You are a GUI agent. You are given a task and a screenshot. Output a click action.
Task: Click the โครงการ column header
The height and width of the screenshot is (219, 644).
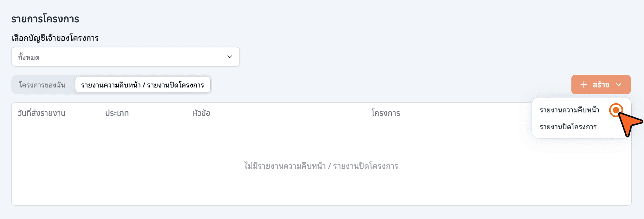point(386,113)
